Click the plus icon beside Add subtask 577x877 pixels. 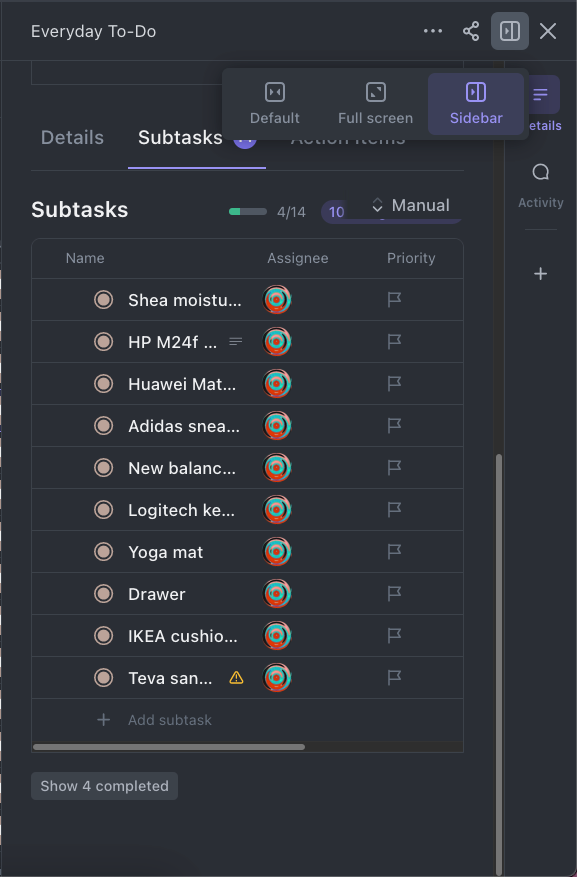pyautogui.click(x=103, y=720)
